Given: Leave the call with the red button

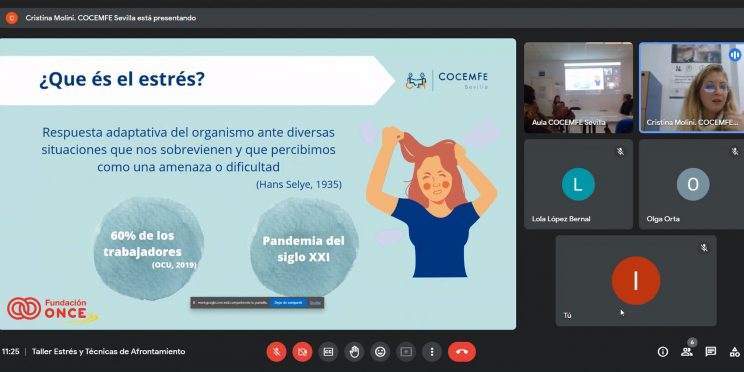Looking at the screenshot, I should pos(462,352).
